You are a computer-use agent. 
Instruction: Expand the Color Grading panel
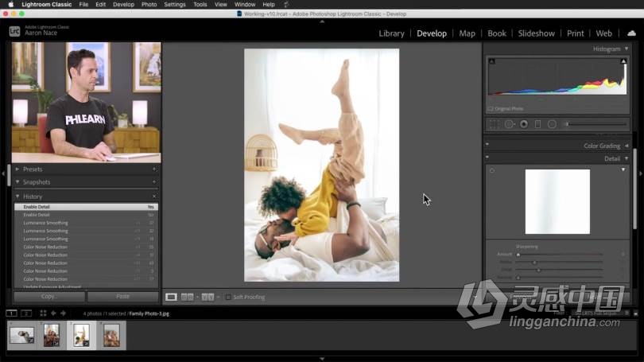[x=627, y=146]
